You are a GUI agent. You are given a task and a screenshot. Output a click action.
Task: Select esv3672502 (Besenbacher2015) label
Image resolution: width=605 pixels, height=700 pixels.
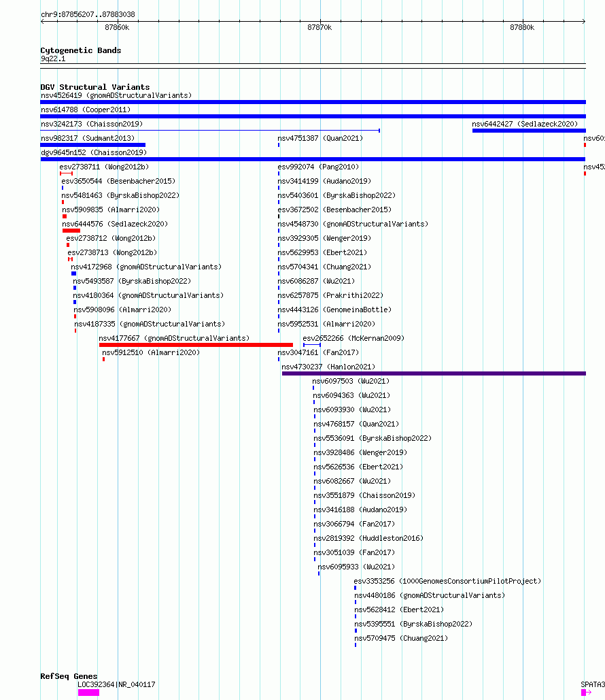(x=334, y=210)
